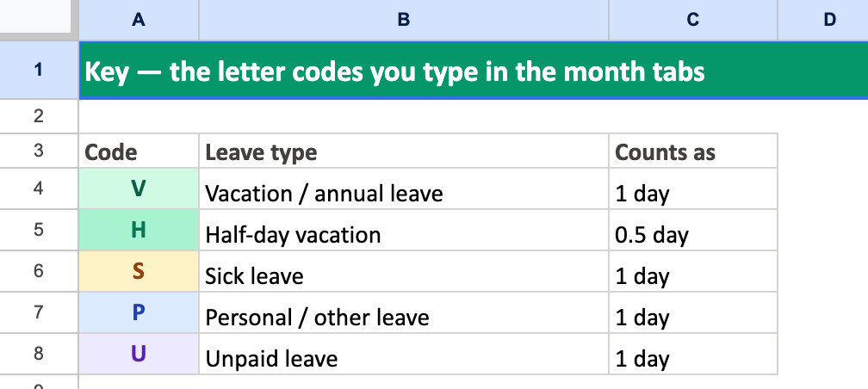Select the Counts as header cell
The image size is (868, 389).
pyautogui.click(x=693, y=151)
